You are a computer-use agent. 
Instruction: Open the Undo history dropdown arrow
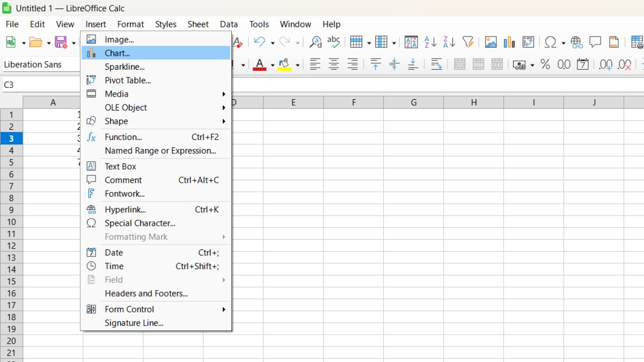[273, 42]
